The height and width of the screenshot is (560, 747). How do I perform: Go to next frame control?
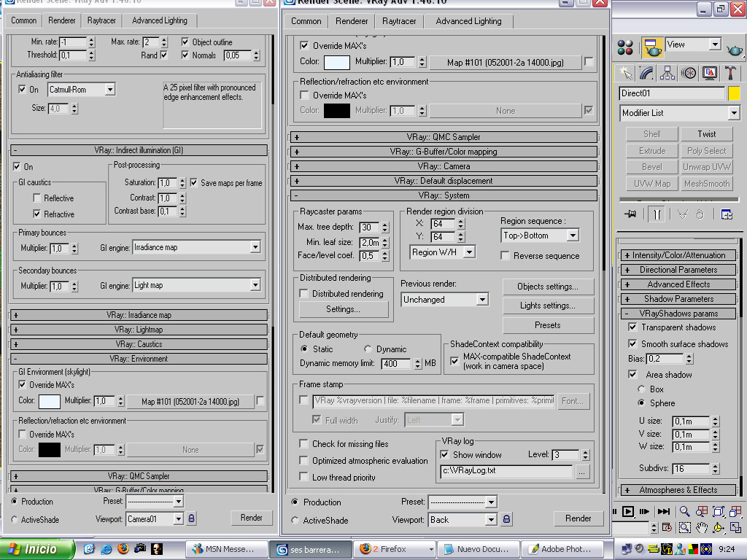644,511
